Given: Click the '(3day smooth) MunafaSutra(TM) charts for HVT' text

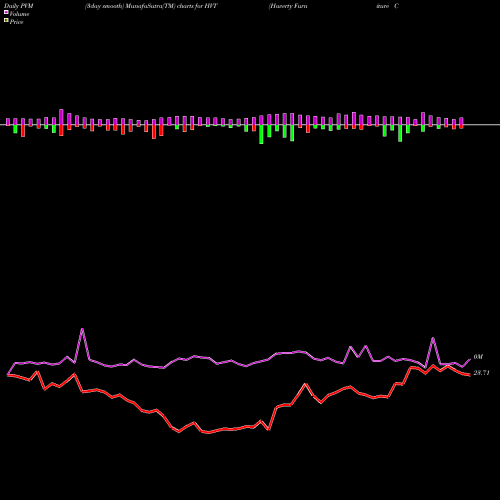Looking at the screenshot, I should pyautogui.click(x=151, y=6).
